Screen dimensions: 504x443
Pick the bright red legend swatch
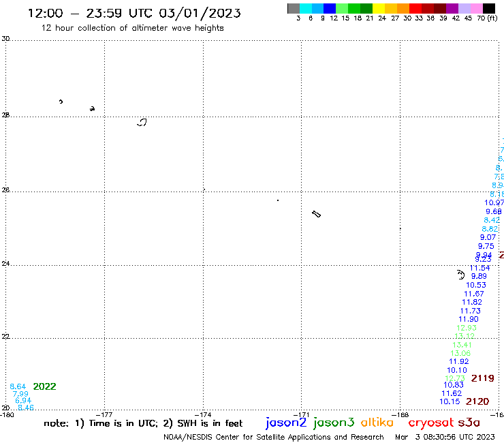point(415,8)
